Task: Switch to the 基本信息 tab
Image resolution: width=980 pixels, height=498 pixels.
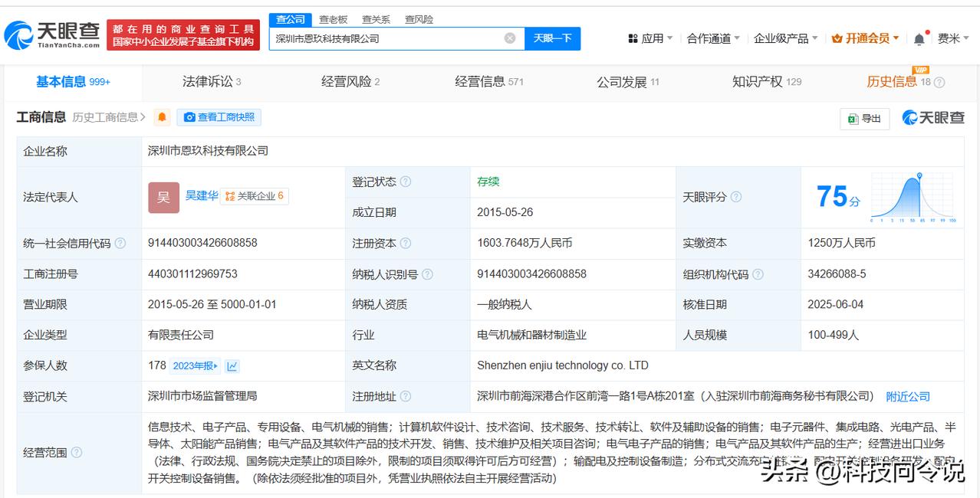Action: [x=73, y=82]
